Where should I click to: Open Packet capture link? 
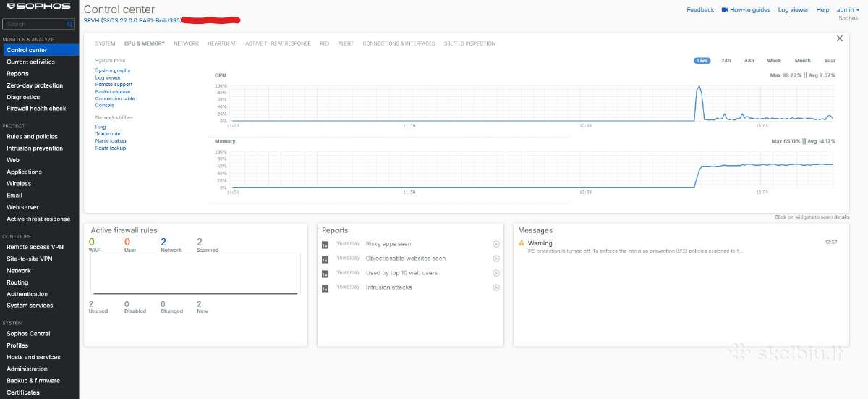pos(113,92)
